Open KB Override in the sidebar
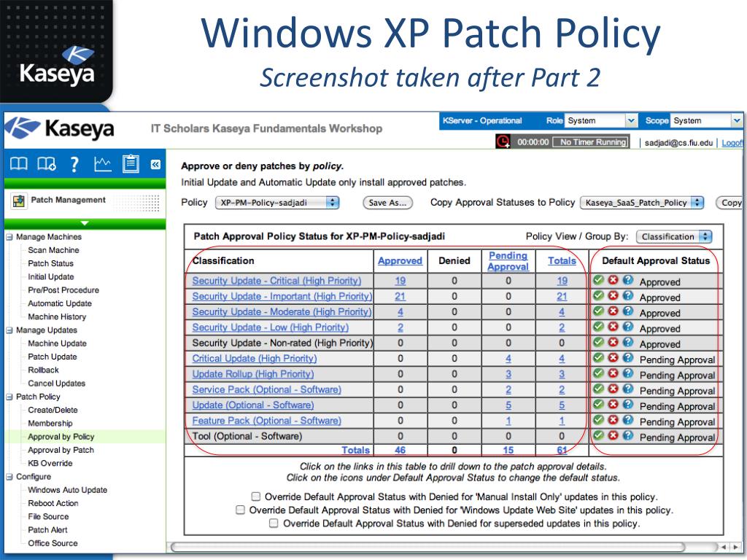 tap(50, 463)
